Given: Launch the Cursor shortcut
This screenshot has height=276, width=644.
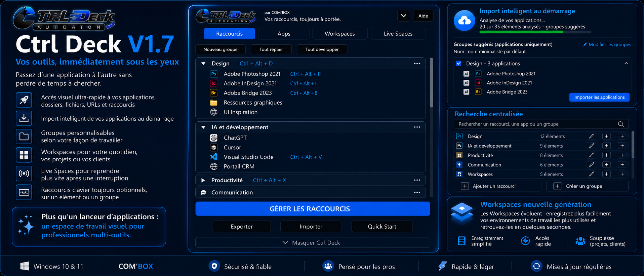Looking at the screenshot, I should pyautogui.click(x=232, y=148).
